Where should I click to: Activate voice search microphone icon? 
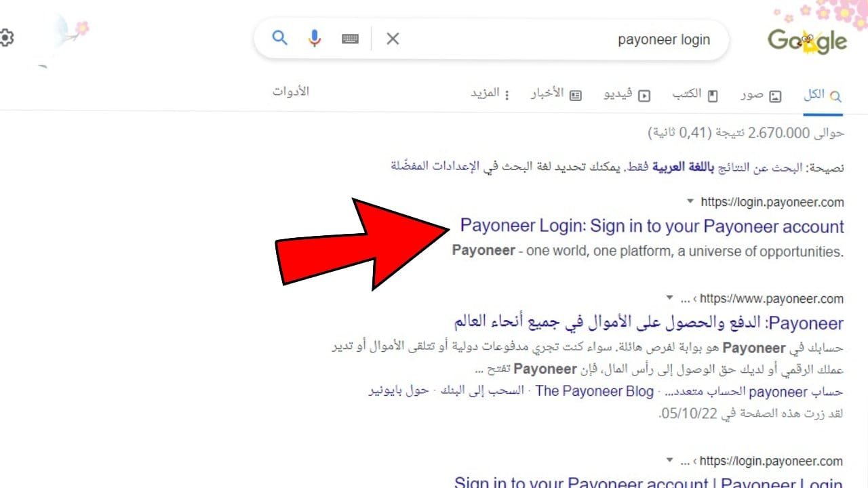pyautogui.click(x=314, y=39)
